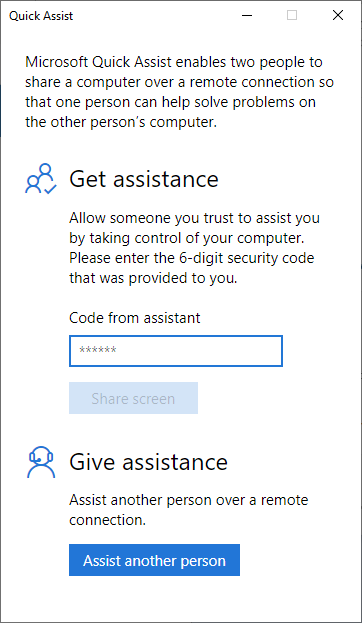Viewport: 362px width, 623px height.
Task: Select the Get assistance heading
Action: coord(144,179)
